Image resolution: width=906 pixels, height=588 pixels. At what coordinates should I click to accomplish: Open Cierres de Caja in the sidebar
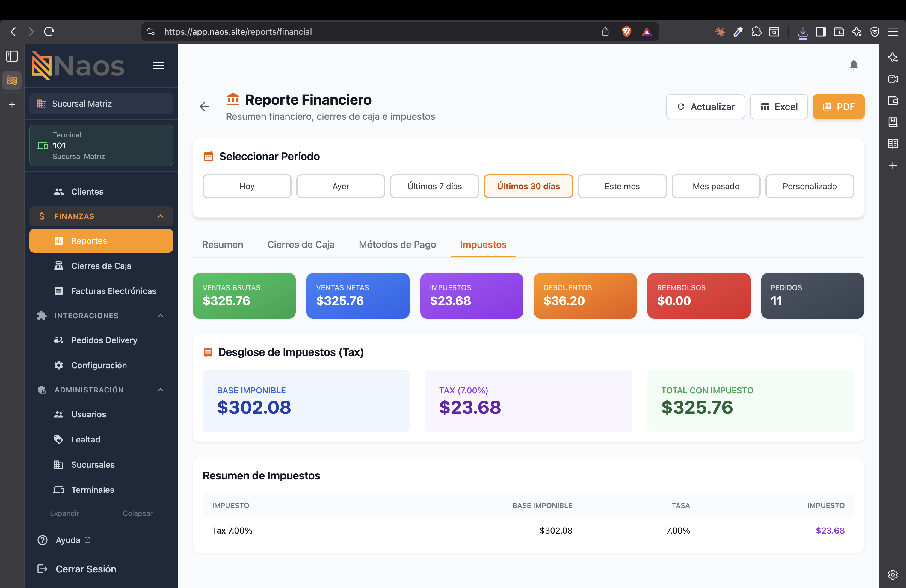pyautogui.click(x=101, y=266)
